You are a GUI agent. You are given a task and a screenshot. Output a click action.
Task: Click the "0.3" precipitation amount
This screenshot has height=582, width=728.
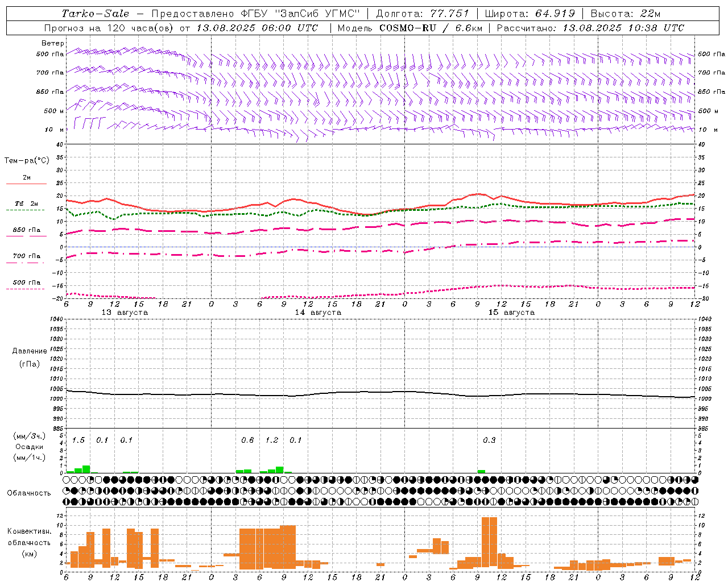click(x=489, y=440)
